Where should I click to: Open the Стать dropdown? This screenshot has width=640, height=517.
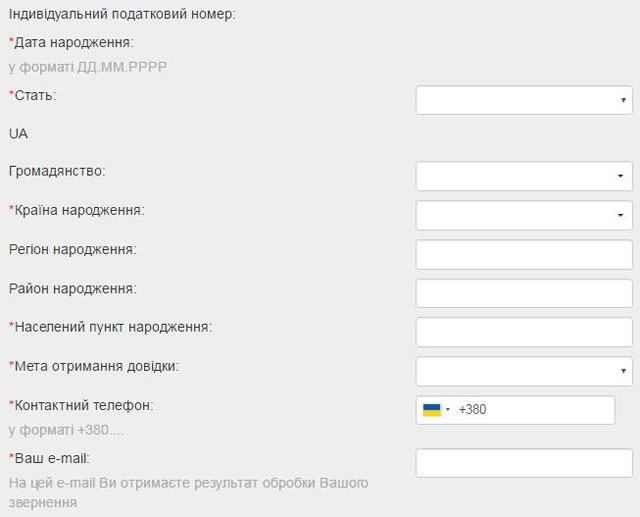(524, 100)
